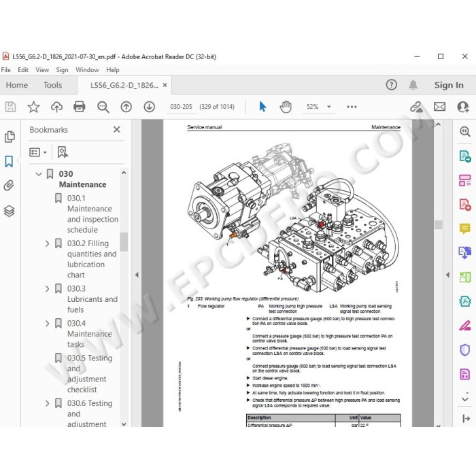The height and width of the screenshot is (476, 476).
Task: Close the Bookmarks panel
Action: pos(116,130)
